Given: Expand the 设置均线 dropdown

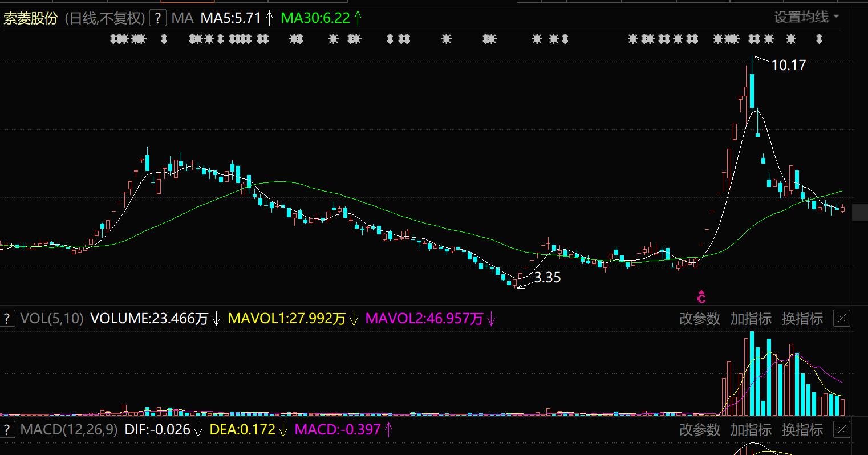Looking at the screenshot, I should pyautogui.click(x=806, y=17).
